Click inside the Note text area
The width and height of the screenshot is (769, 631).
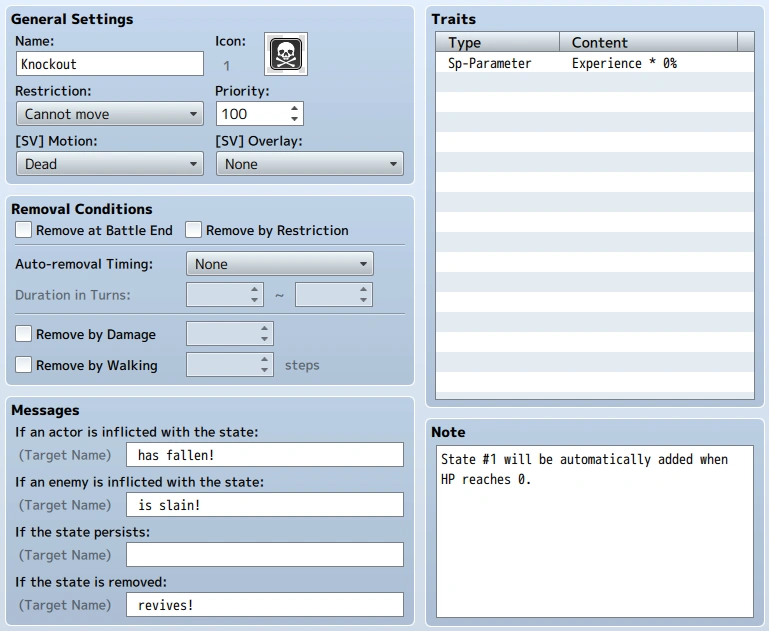[x=594, y=531]
